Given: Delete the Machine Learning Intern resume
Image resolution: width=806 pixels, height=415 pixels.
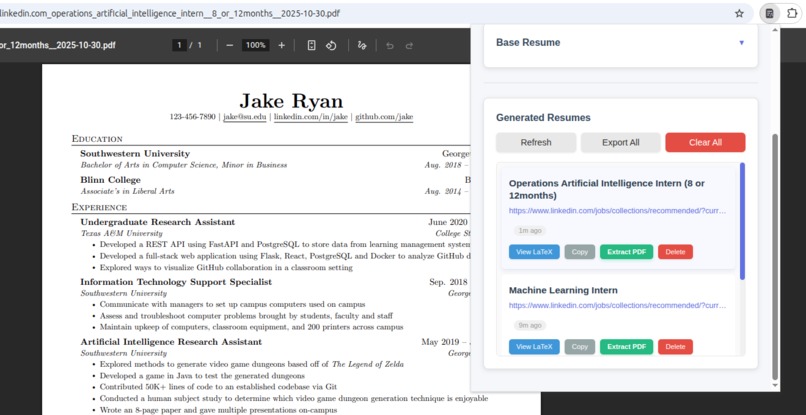Looking at the screenshot, I should [675, 347].
